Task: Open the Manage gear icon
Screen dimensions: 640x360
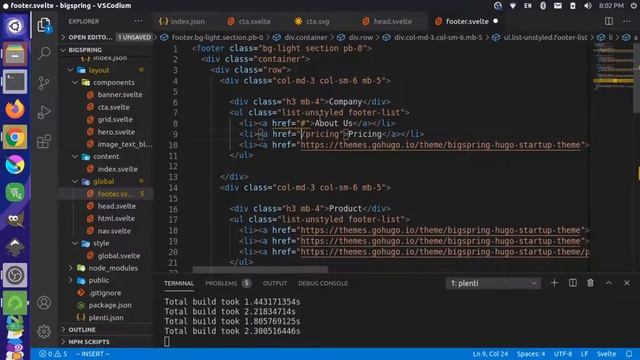Action: click(44, 331)
